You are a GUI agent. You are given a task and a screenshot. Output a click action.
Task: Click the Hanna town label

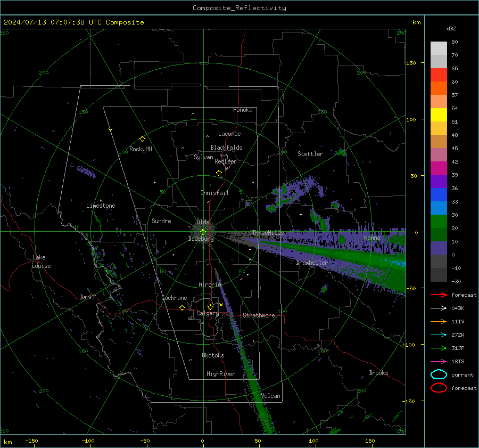372,238
